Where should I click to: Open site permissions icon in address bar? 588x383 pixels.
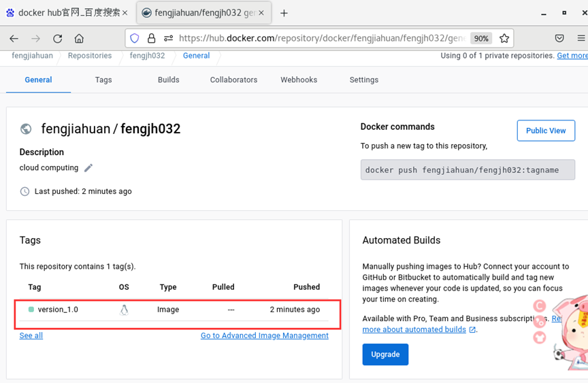[168, 38]
